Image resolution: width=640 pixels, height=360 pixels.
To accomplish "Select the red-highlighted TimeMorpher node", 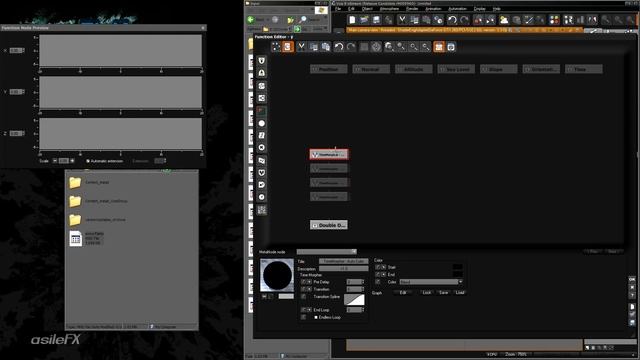I will [329, 155].
